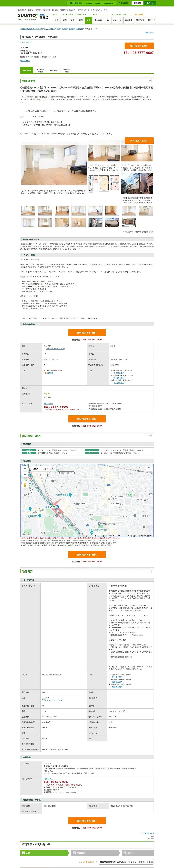Click top orange 資料請求する(無料) button
Viewport: 174px width, 868px height.
[x=139, y=46]
